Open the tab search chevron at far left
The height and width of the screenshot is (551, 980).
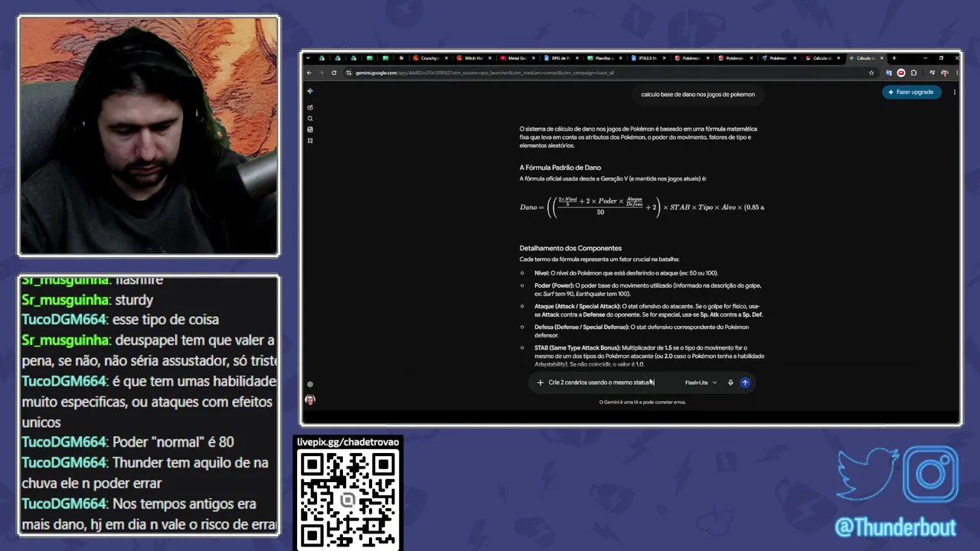click(309, 58)
